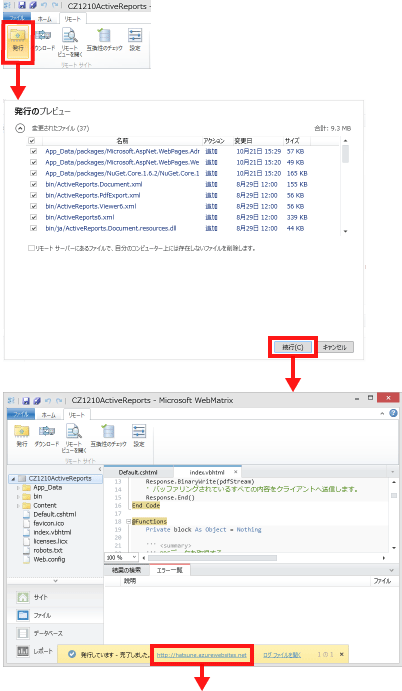The height and width of the screenshot is (691, 402).
Task: Click ダウンロード icon in full WebMatrix window
Action: (47, 435)
